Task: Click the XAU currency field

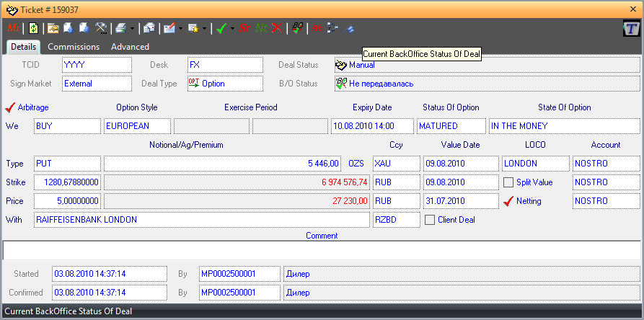Action: (397, 164)
